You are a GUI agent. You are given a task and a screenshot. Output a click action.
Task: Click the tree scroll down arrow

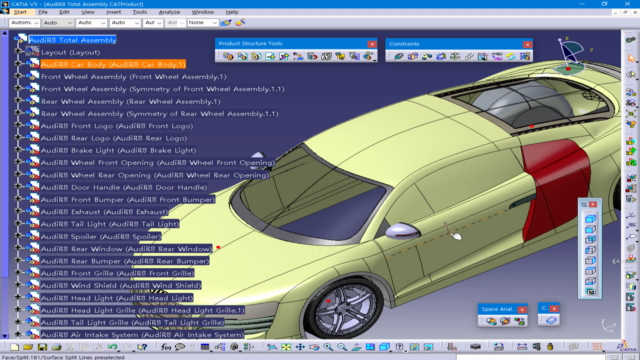(x=4, y=336)
